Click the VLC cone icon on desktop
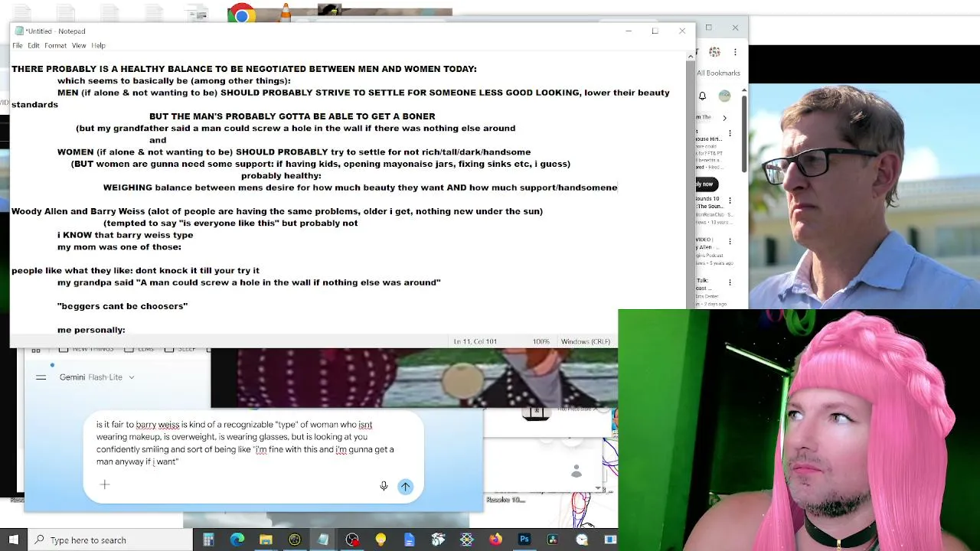Image resolution: width=980 pixels, height=551 pixels. pyautogui.click(x=285, y=13)
